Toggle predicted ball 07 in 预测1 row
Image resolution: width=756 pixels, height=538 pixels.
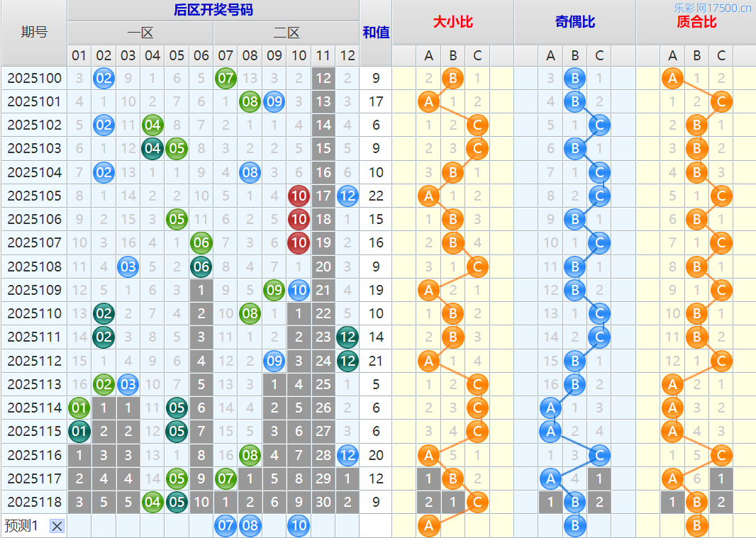point(226,526)
